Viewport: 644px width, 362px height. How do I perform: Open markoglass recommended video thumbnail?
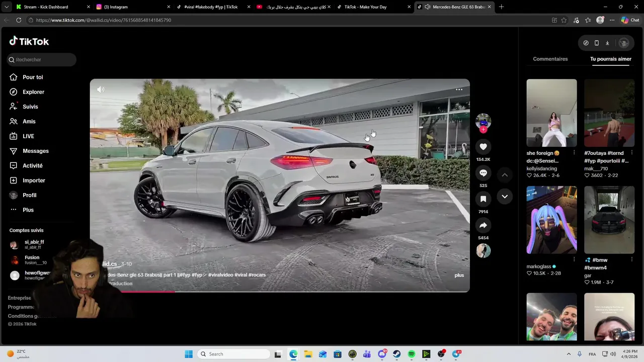coord(551,220)
